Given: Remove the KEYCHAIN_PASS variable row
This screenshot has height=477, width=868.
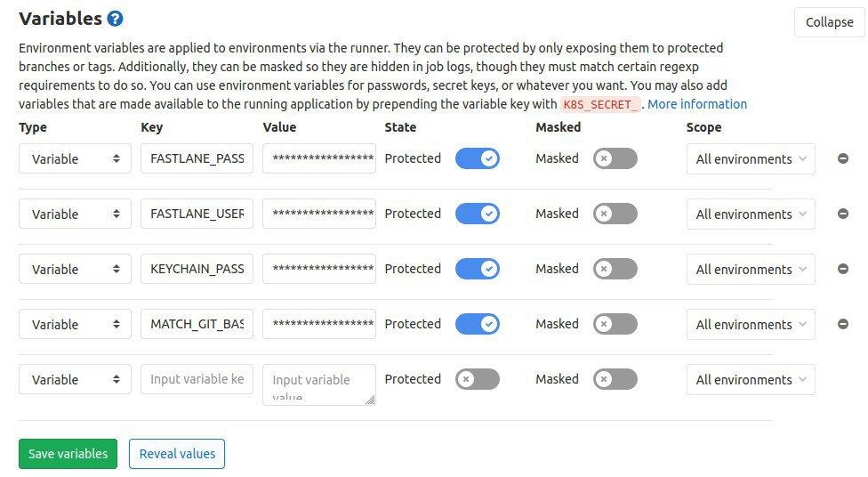Looking at the screenshot, I should click(x=842, y=269).
